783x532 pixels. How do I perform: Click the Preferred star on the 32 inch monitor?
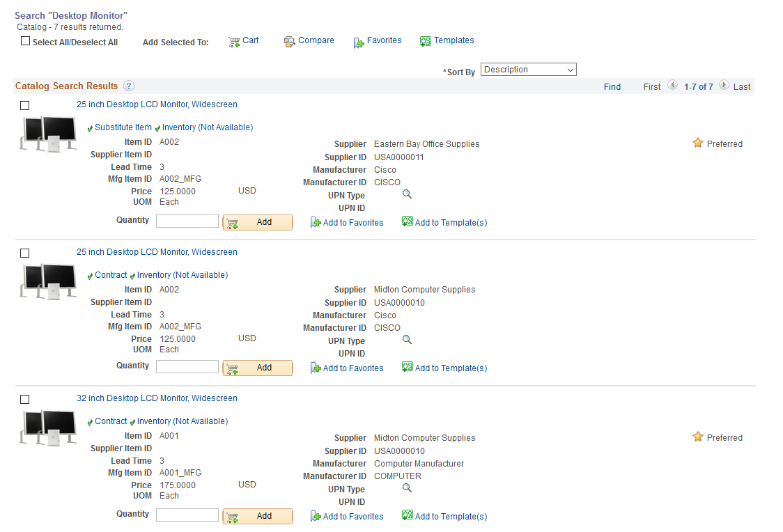pyautogui.click(x=698, y=435)
